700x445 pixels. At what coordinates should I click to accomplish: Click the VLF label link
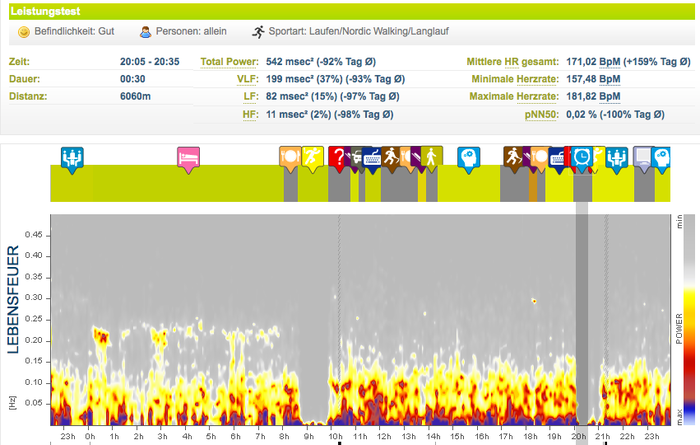pos(247,79)
